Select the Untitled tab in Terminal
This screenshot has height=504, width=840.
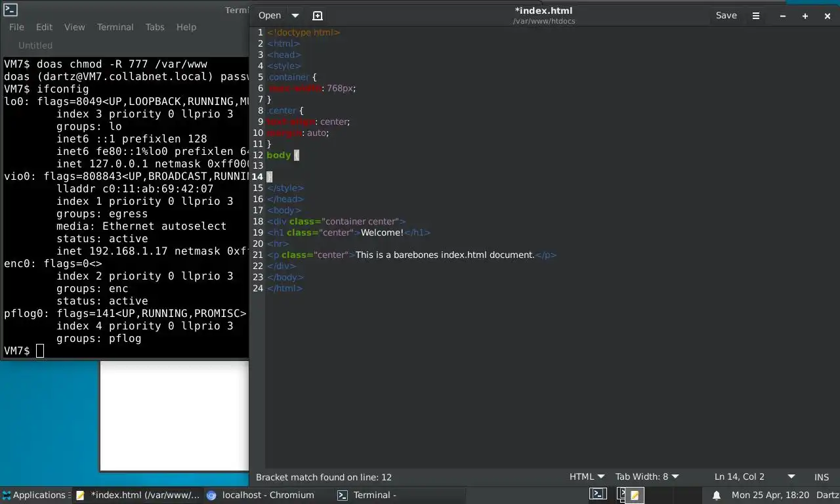(35, 45)
